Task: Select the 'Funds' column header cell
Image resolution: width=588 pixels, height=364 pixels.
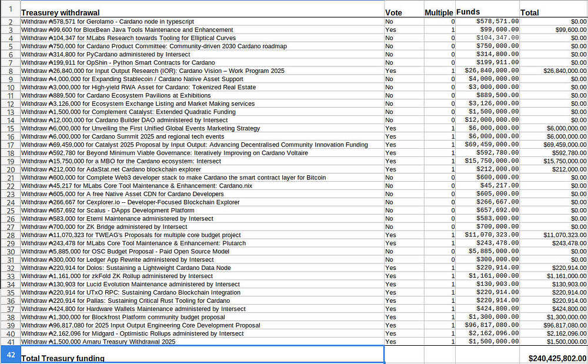Action: (487, 9)
